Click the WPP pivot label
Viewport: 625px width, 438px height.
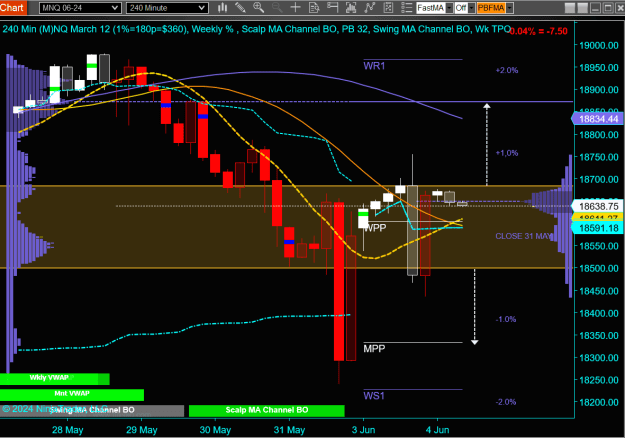(375, 228)
